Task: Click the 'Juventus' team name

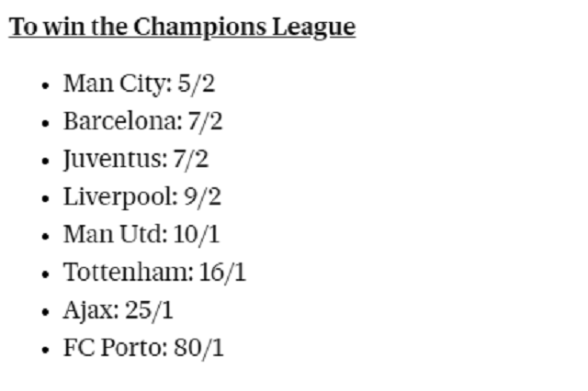Action: tap(112, 159)
